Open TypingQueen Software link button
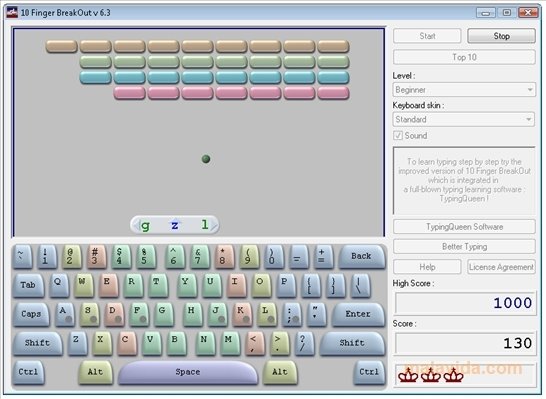 (464, 227)
